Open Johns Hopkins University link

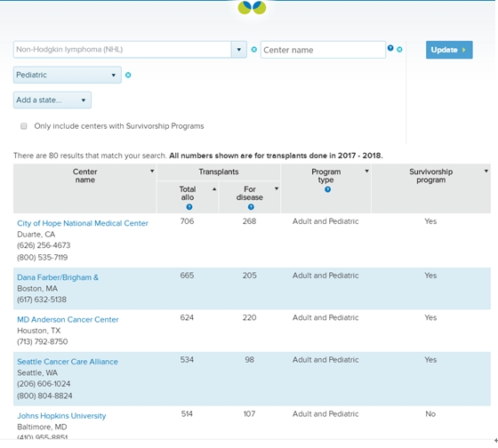[x=61, y=416]
